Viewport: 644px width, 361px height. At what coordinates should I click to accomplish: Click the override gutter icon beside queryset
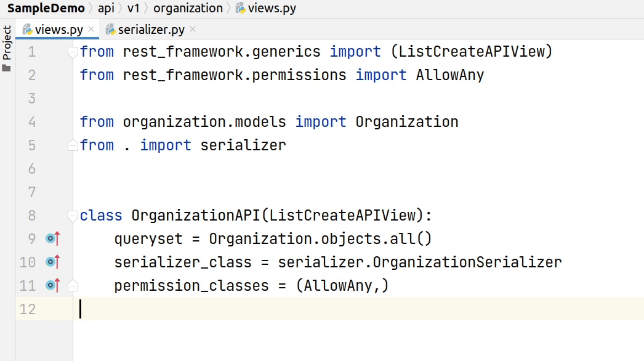pyautogui.click(x=53, y=238)
